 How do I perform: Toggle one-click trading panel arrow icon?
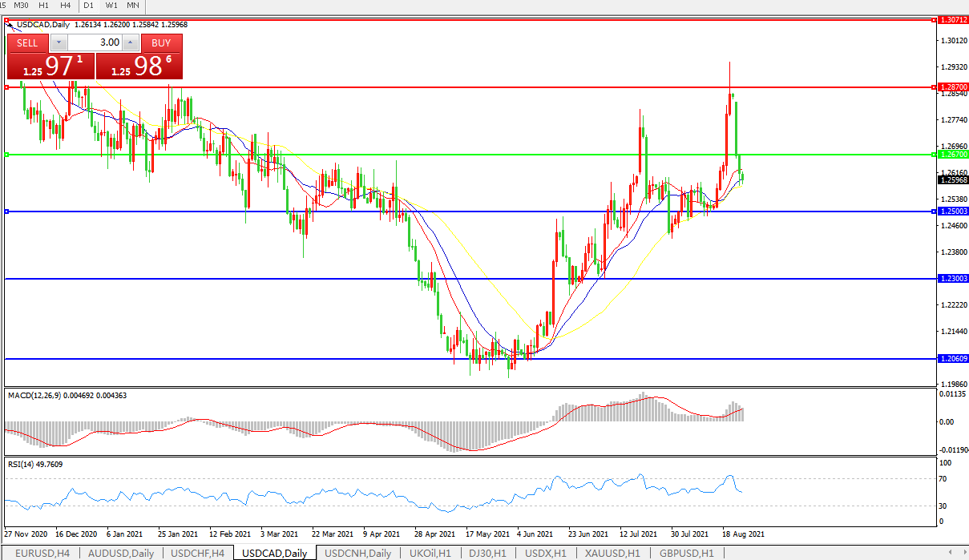point(10,25)
